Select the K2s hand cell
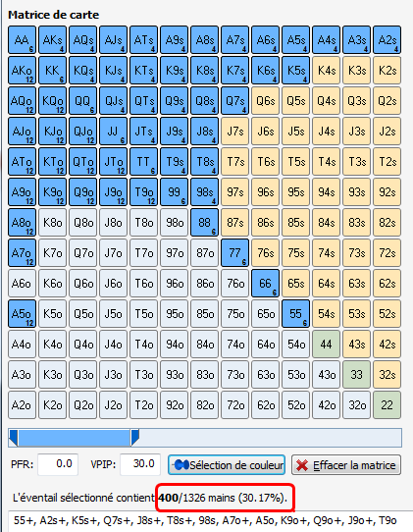The height and width of the screenshot is (532, 413). [387, 71]
